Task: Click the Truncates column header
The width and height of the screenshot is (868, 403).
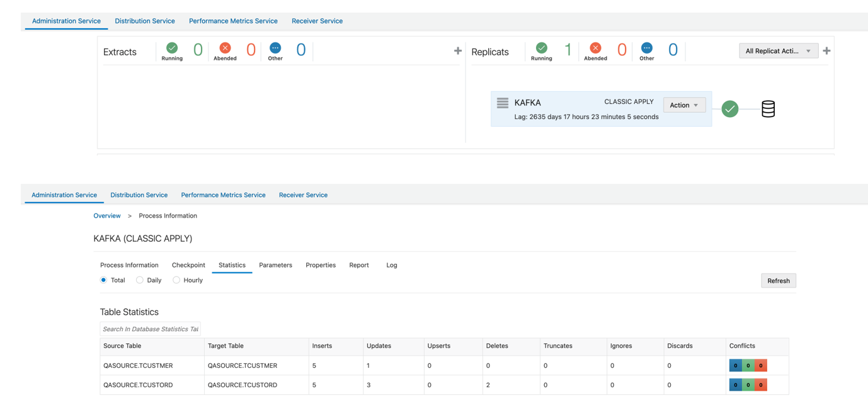Action: tap(573, 346)
